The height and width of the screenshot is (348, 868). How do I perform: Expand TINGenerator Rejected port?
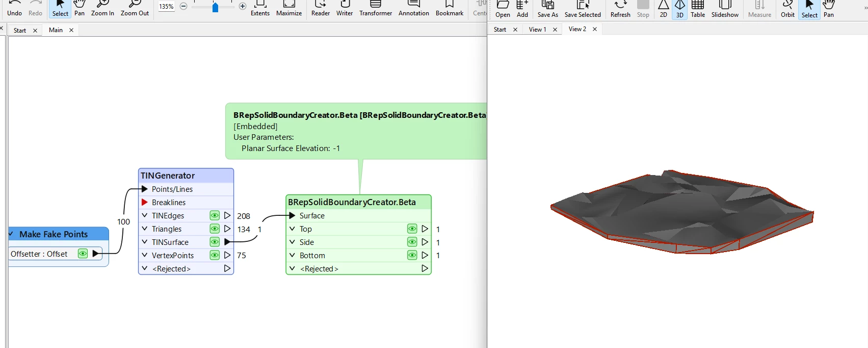[x=145, y=268]
